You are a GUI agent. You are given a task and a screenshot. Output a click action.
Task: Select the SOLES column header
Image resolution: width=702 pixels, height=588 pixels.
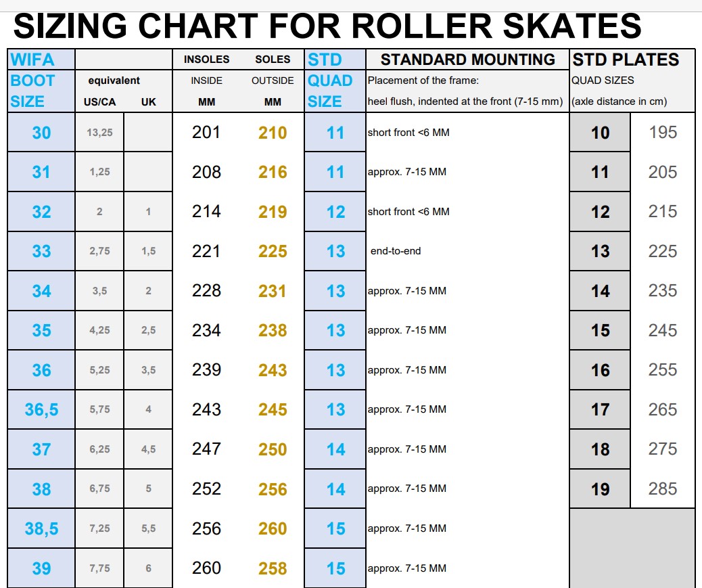click(x=273, y=60)
